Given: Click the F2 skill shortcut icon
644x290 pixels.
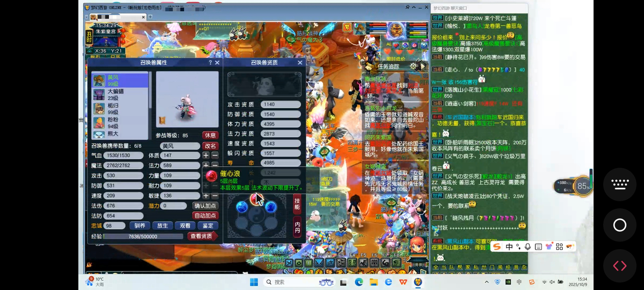Looking at the screenshot, I should tap(331, 262).
